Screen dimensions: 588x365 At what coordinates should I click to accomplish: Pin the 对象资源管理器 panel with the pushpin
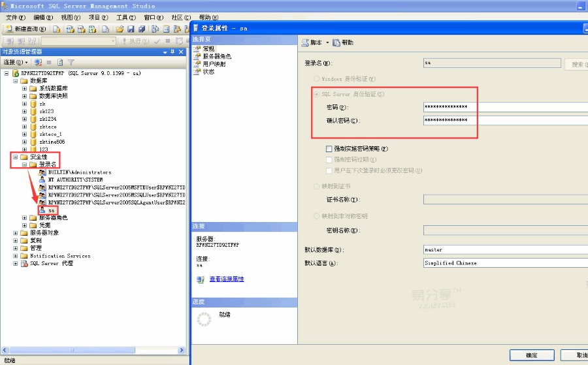[x=172, y=52]
